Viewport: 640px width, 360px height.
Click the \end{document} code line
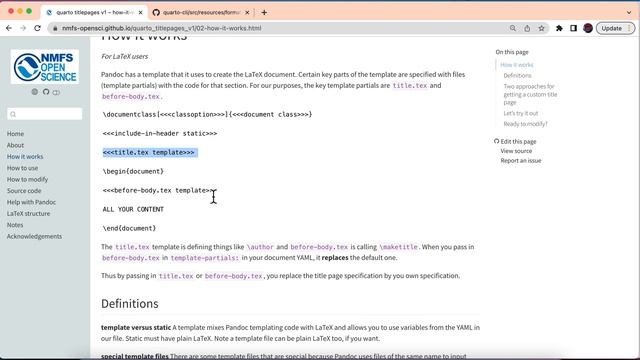coord(129,228)
